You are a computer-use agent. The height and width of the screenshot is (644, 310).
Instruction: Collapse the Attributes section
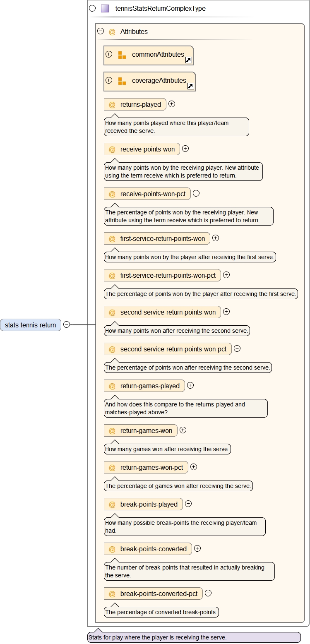pyautogui.click(x=101, y=31)
